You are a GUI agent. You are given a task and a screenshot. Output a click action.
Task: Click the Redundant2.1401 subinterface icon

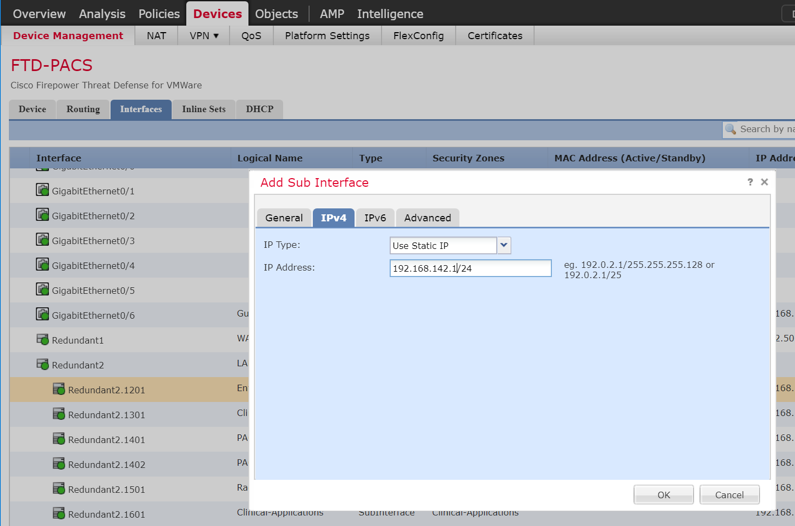pyautogui.click(x=59, y=439)
